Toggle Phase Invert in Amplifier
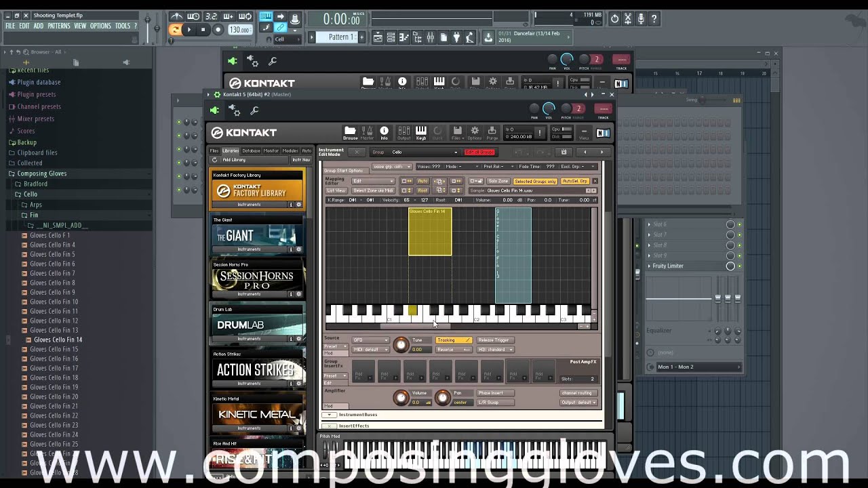This screenshot has height=488, width=868. (x=495, y=393)
